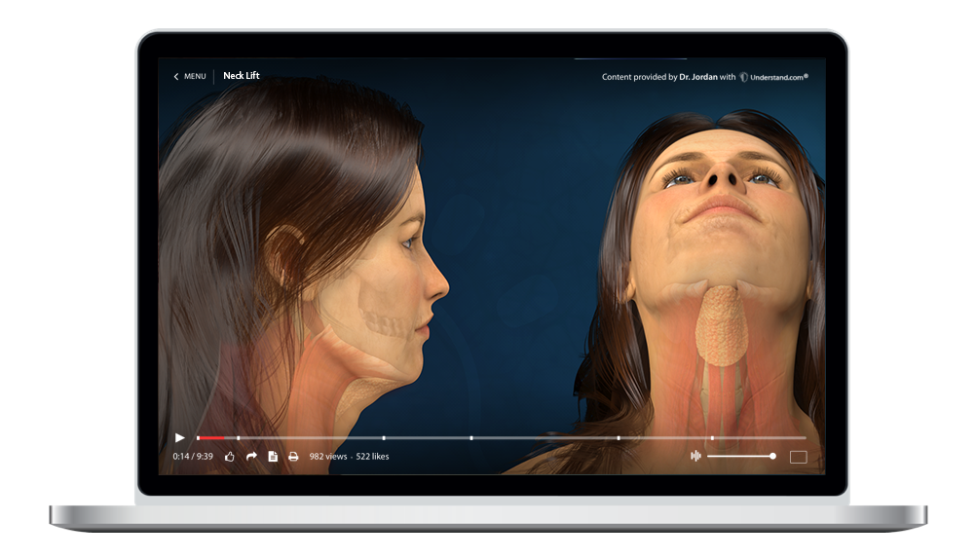Click the 522 likes count

pos(372,457)
